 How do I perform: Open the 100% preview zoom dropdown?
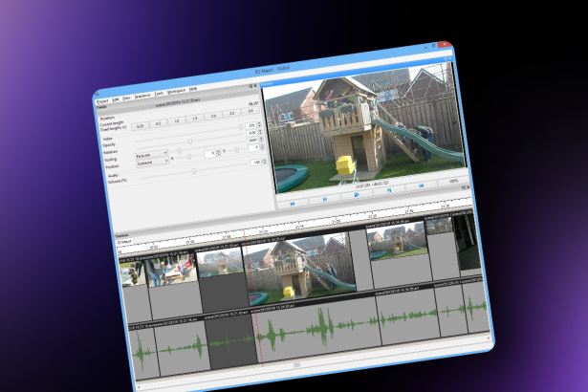[452, 179]
